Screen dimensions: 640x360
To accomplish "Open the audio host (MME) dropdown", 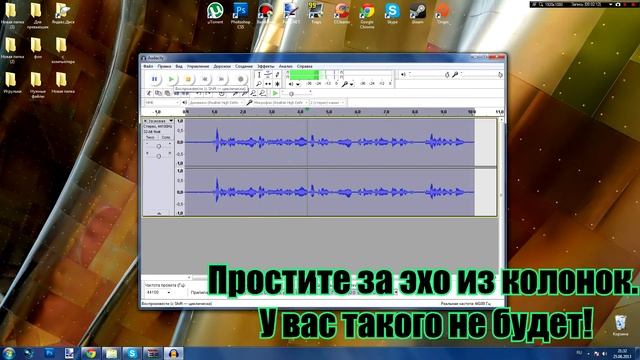I will 162,102.
